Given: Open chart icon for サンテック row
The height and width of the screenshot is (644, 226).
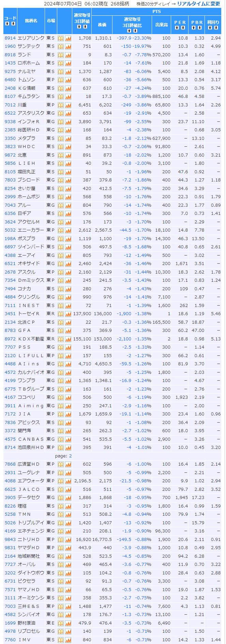Looking at the screenshot, I should (x=68, y=46).
